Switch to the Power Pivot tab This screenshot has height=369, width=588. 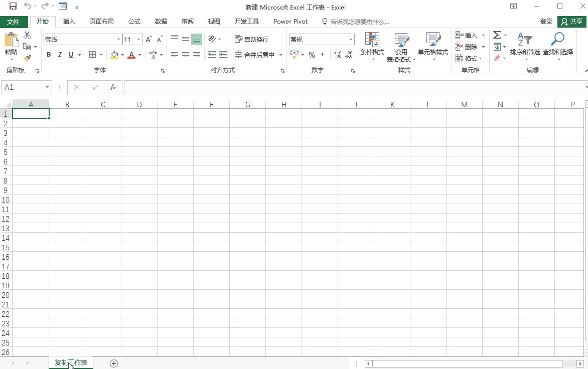(290, 22)
